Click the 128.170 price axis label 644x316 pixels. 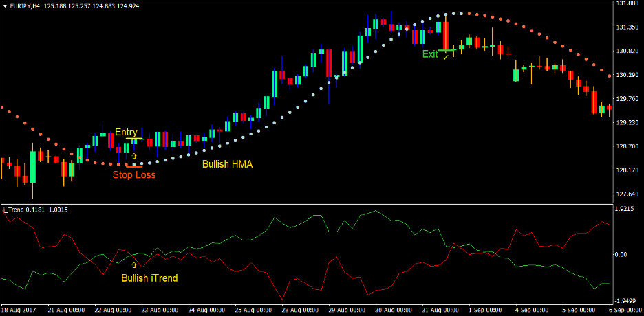(x=626, y=170)
